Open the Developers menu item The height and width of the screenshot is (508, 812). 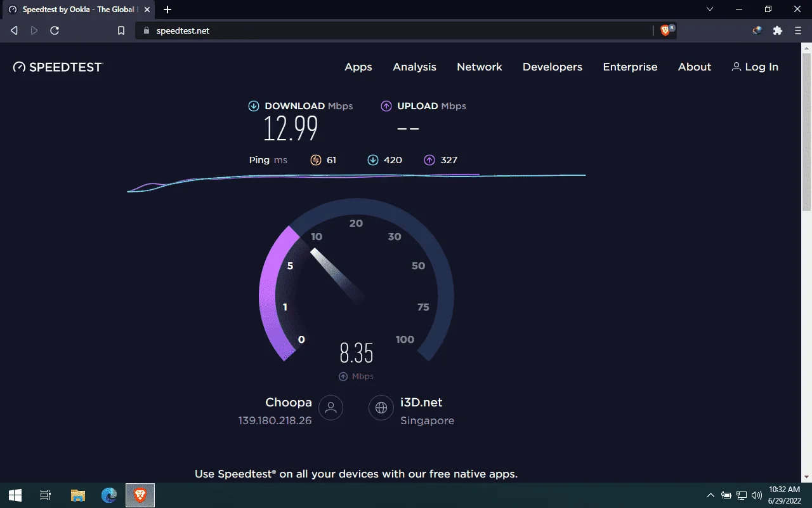tap(553, 67)
